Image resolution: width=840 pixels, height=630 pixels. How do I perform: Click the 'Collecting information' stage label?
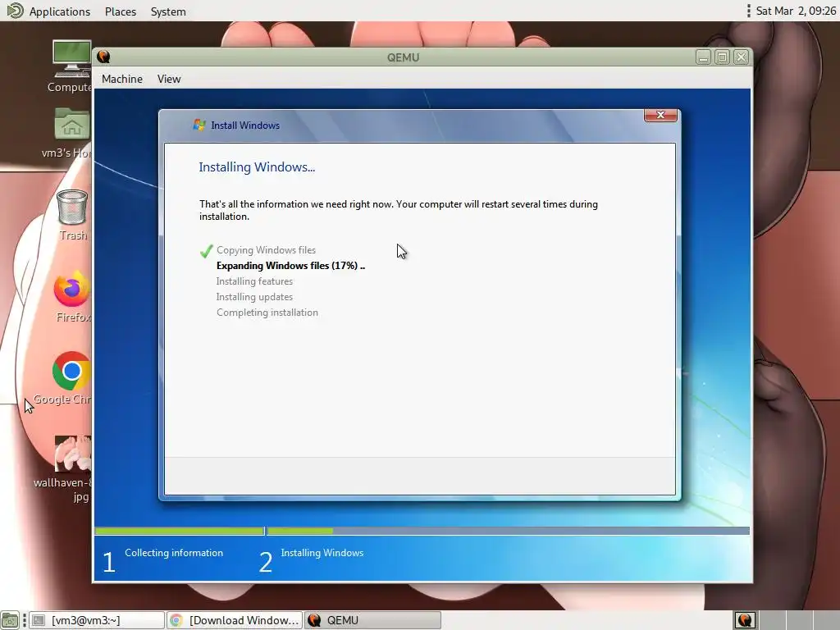coord(174,553)
